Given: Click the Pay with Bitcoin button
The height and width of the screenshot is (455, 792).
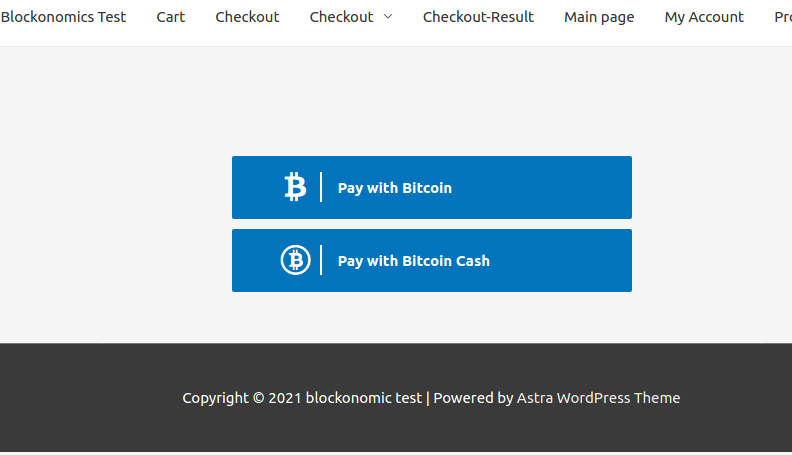Looking at the screenshot, I should point(432,187).
